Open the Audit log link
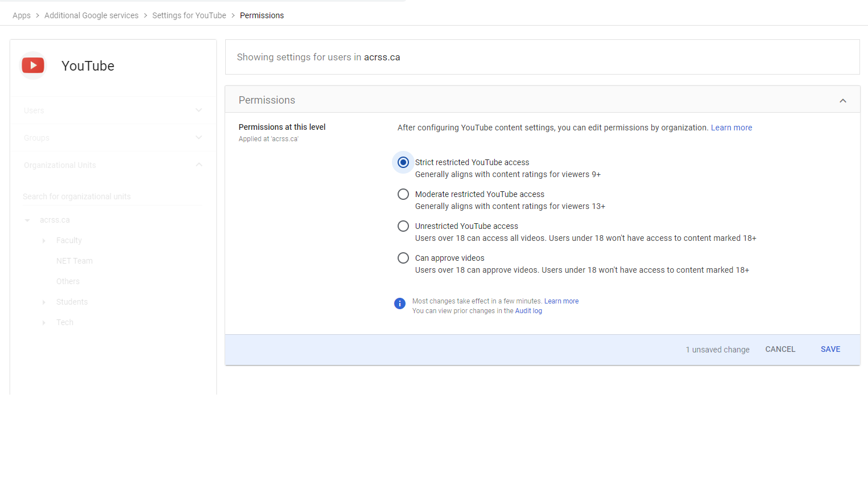Viewport: 868px width, 480px height. coord(528,311)
